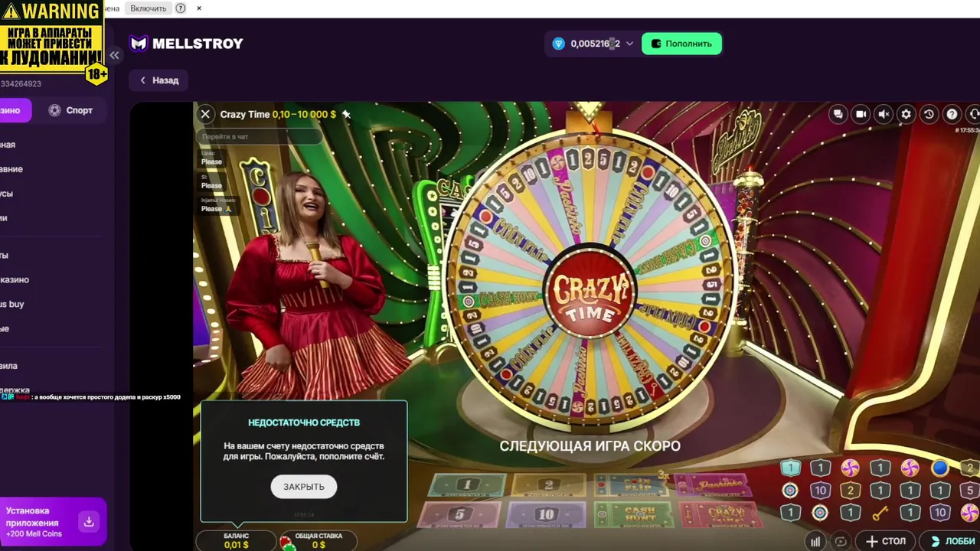Open video settings camera icon
This screenshot has height=551, width=980.
pyautogui.click(x=861, y=114)
